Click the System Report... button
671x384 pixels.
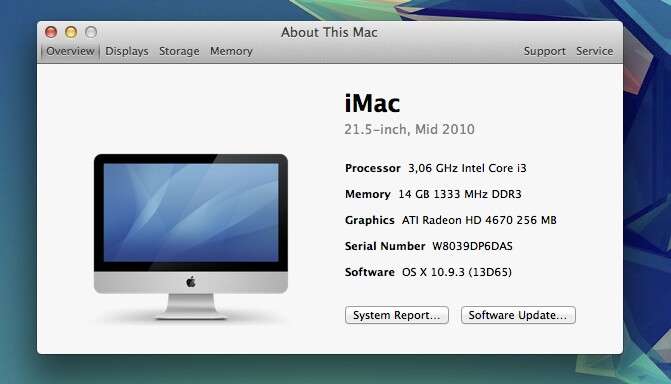coord(397,315)
